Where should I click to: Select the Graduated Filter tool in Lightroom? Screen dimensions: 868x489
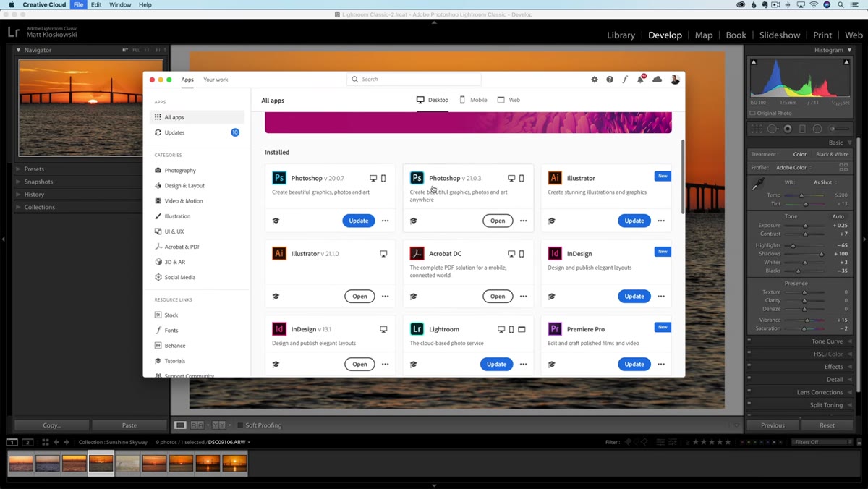802,129
